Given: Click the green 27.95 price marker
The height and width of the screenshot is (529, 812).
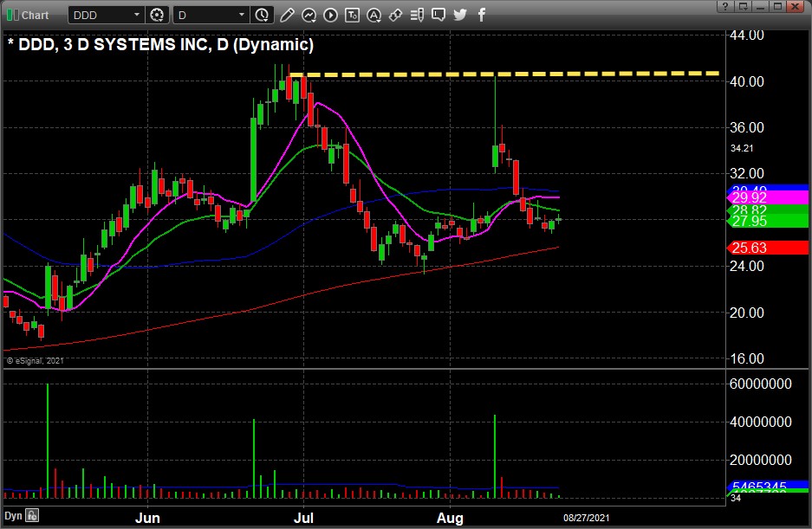Looking at the screenshot, I should (768, 221).
